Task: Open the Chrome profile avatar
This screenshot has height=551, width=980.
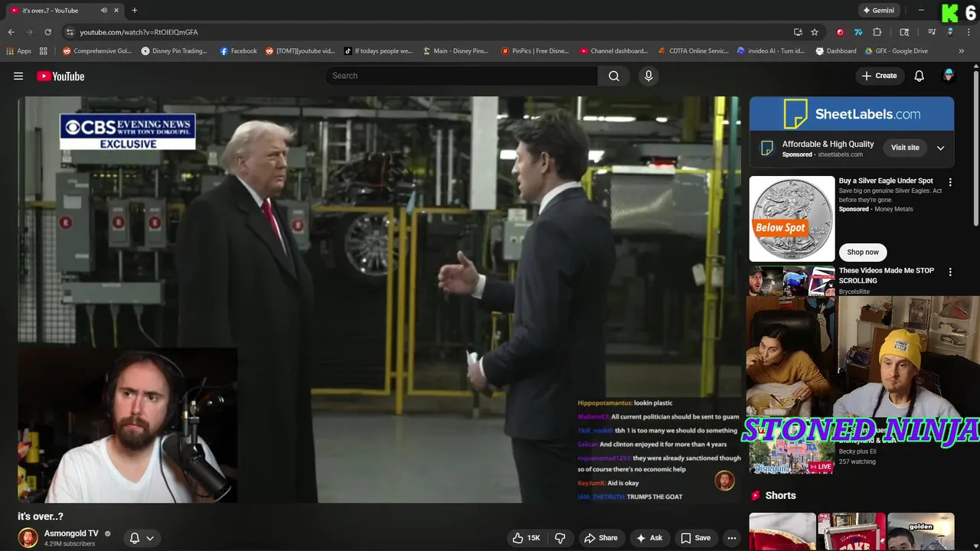Action: [950, 32]
